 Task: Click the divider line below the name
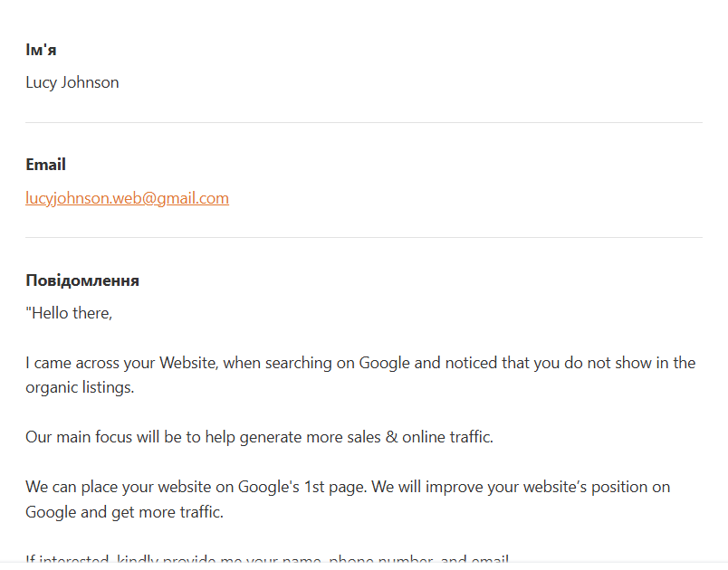[364, 122]
